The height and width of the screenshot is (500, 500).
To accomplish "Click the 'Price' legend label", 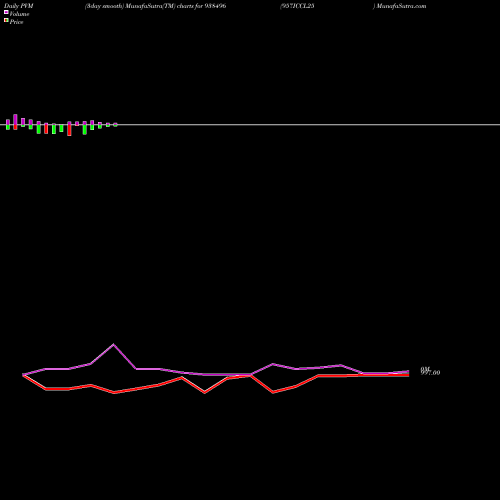I will tap(16, 22).
